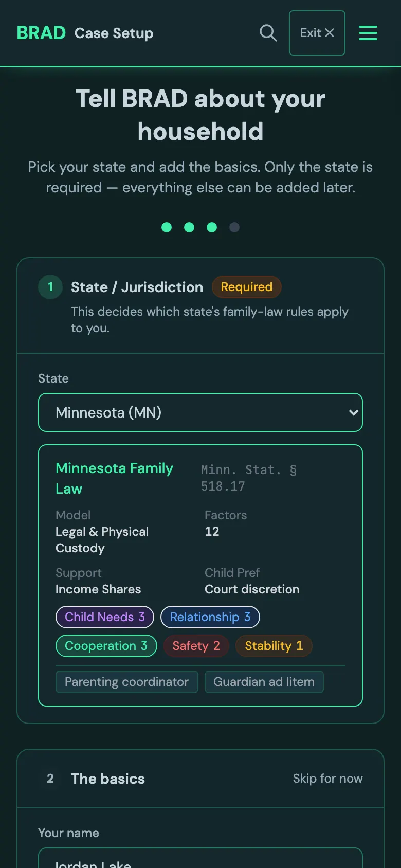Go to the first progress step dot

167,227
